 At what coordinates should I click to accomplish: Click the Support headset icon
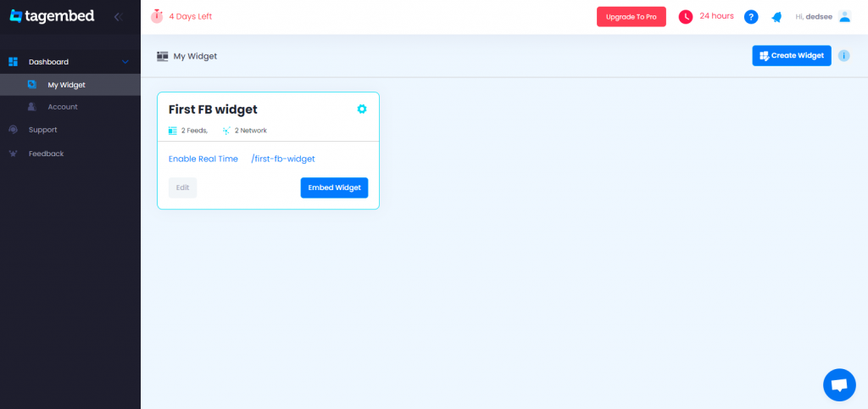pyautogui.click(x=14, y=130)
